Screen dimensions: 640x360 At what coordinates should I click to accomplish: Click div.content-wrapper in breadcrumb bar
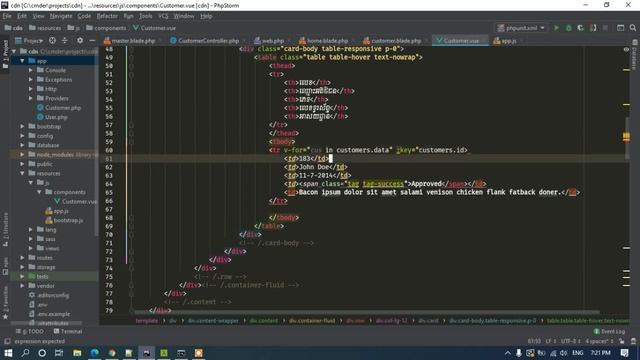(213, 321)
